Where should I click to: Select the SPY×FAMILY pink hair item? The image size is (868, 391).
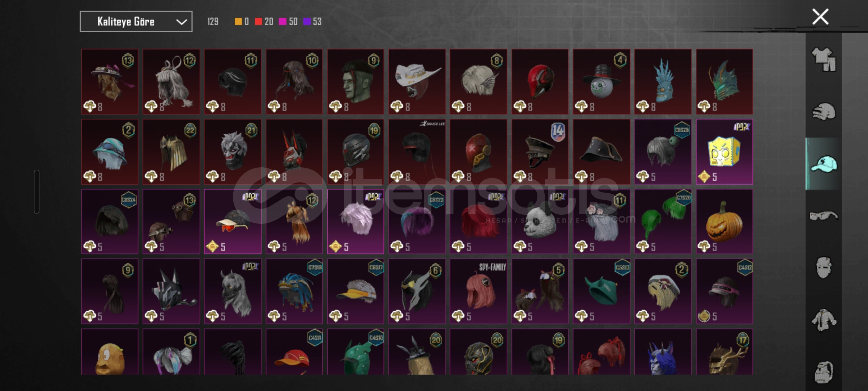tap(478, 291)
